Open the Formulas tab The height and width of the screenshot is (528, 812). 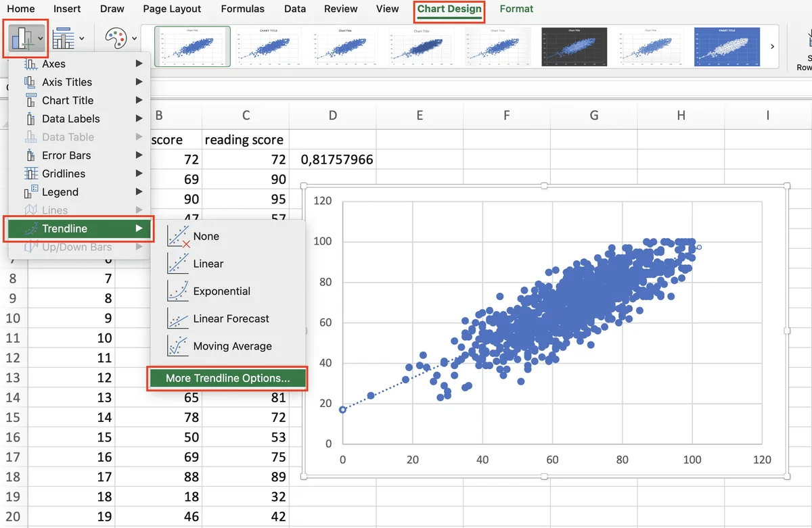click(242, 9)
